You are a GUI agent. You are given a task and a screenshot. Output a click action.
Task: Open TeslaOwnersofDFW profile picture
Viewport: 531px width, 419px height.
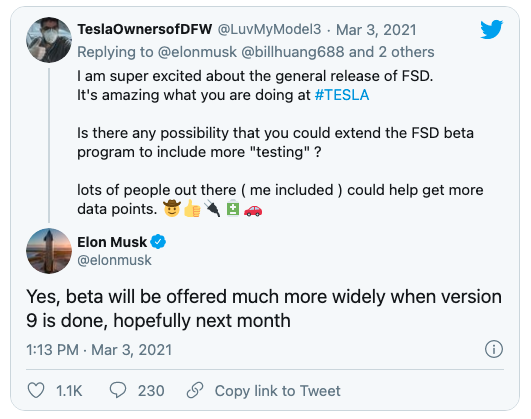pos(49,40)
